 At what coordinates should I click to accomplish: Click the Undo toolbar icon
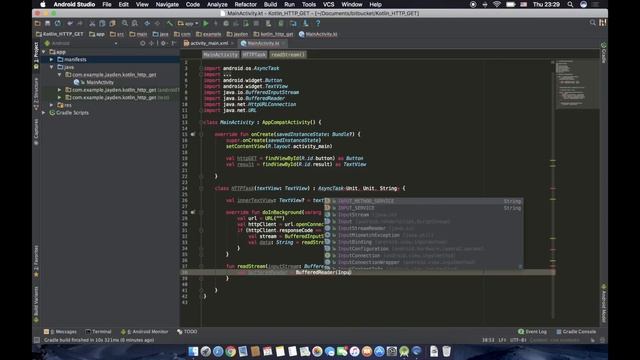(70, 24)
